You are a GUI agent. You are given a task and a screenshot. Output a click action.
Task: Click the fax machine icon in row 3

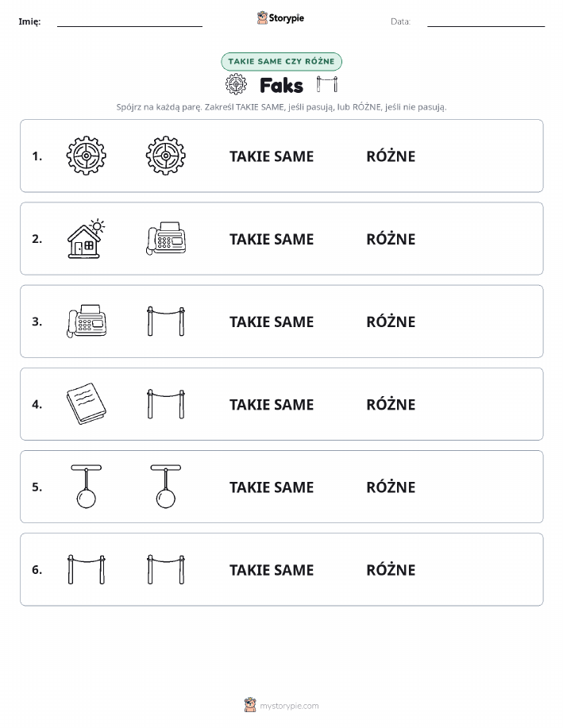87,321
